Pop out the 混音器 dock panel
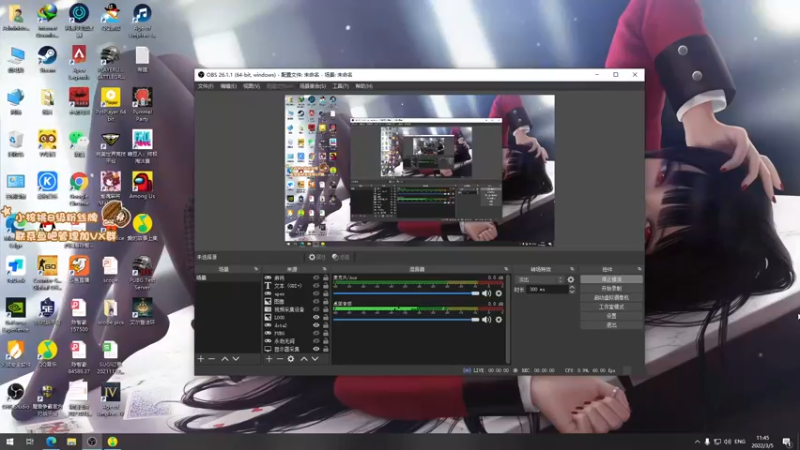This screenshot has width=800, height=450. coord(506,269)
